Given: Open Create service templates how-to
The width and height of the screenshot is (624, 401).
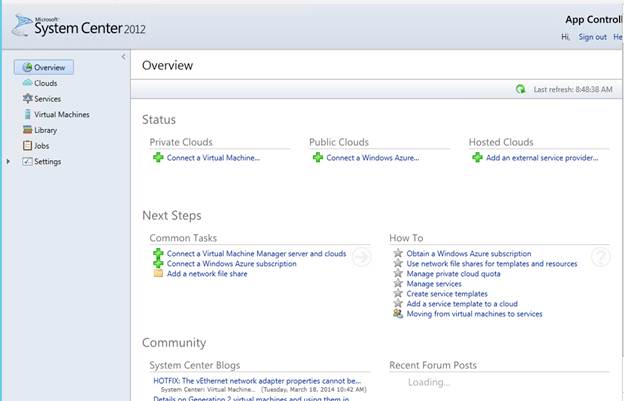Looking at the screenshot, I should (x=447, y=294).
